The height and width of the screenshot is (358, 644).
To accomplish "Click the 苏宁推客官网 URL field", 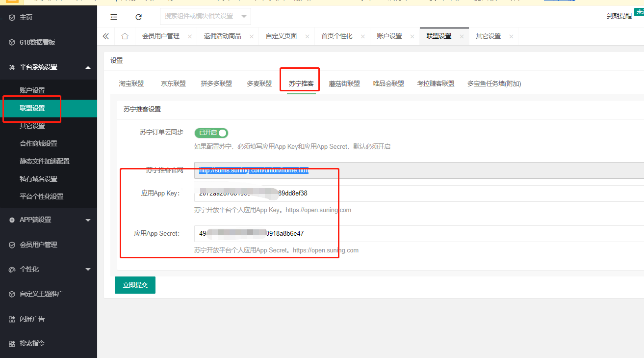I will click(419, 170).
